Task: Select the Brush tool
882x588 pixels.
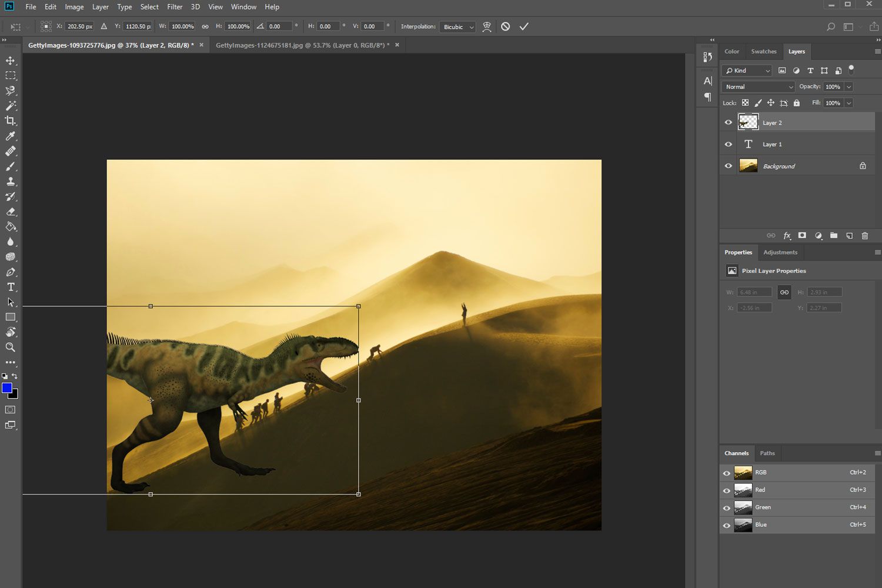Action: click(11, 166)
